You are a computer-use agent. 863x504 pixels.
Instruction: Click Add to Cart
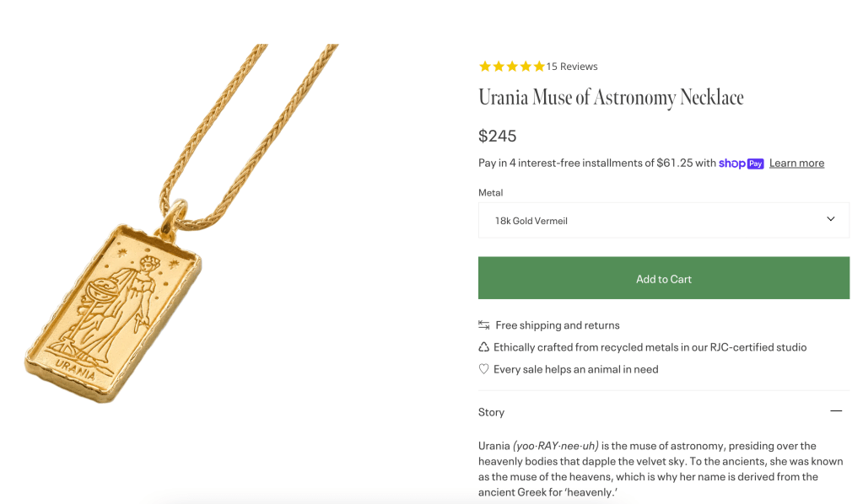(x=663, y=277)
